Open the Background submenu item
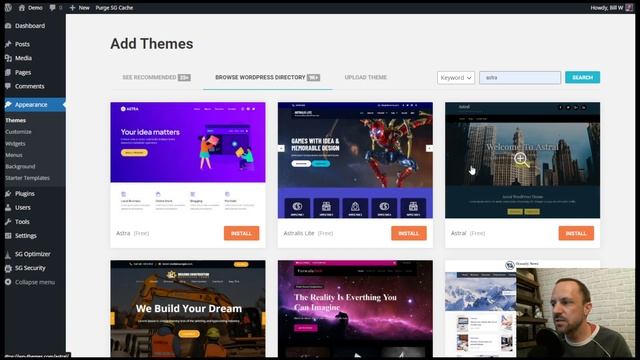The image size is (640, 360). click(x=20, y=167)
